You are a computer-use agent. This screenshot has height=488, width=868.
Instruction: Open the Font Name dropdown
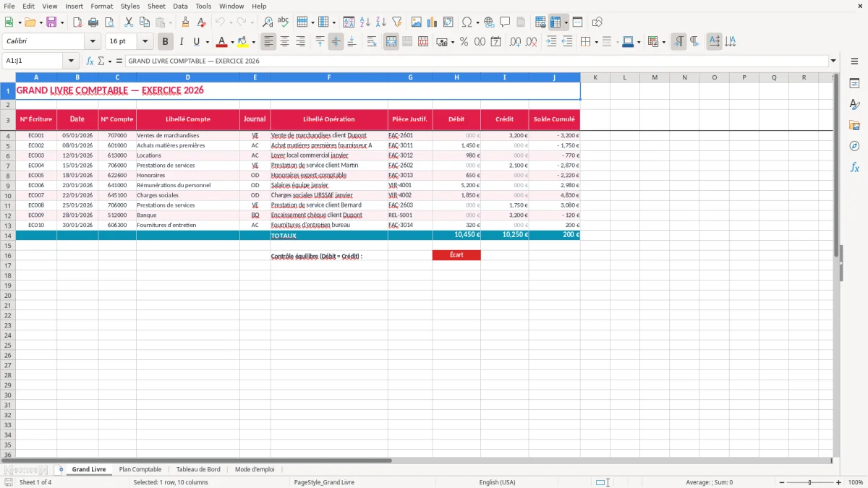[92, 42]
